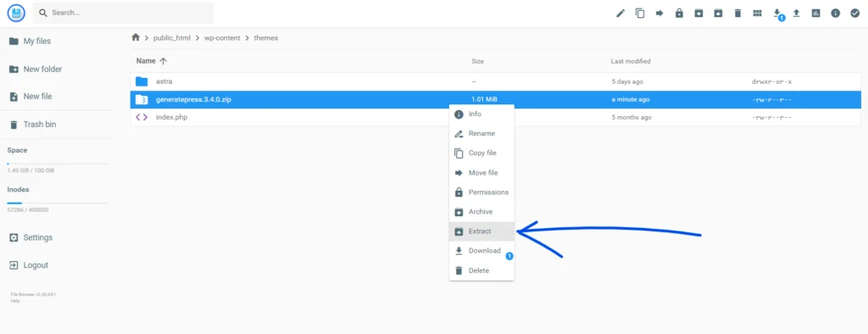Choose Delete in the context menu
The height and width of the screenshot is (334, 868).
coord(481,271)
